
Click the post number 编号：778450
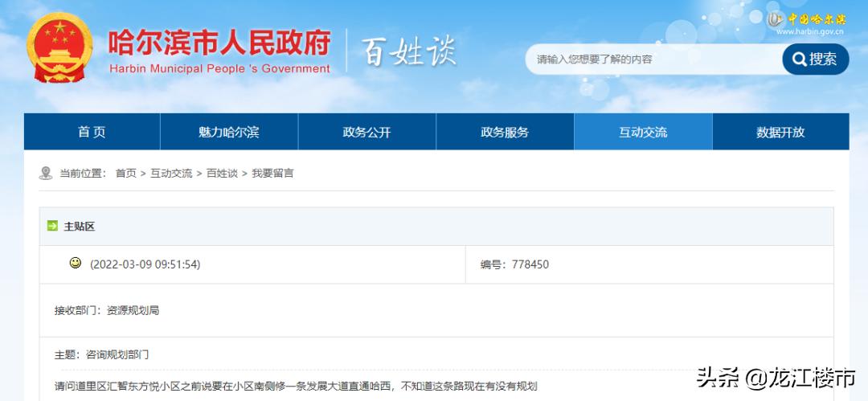(514, 264)
